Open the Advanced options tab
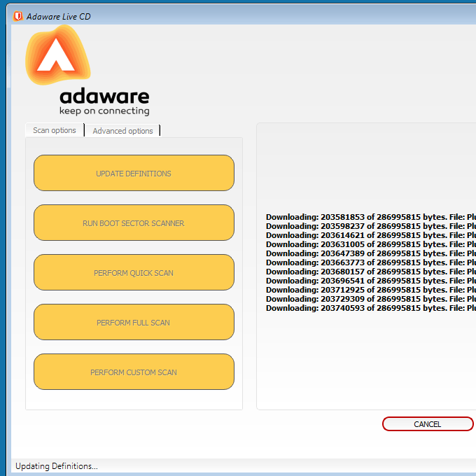 [122, 131]
